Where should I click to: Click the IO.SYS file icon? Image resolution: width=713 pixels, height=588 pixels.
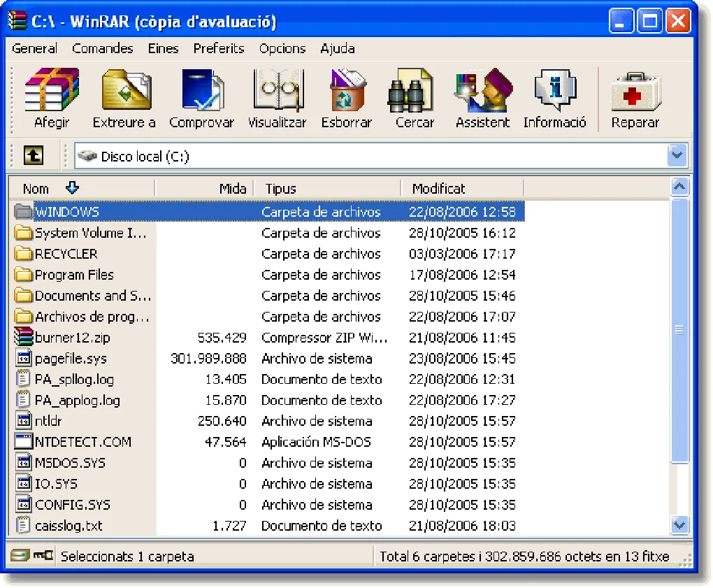click(24, 483)
